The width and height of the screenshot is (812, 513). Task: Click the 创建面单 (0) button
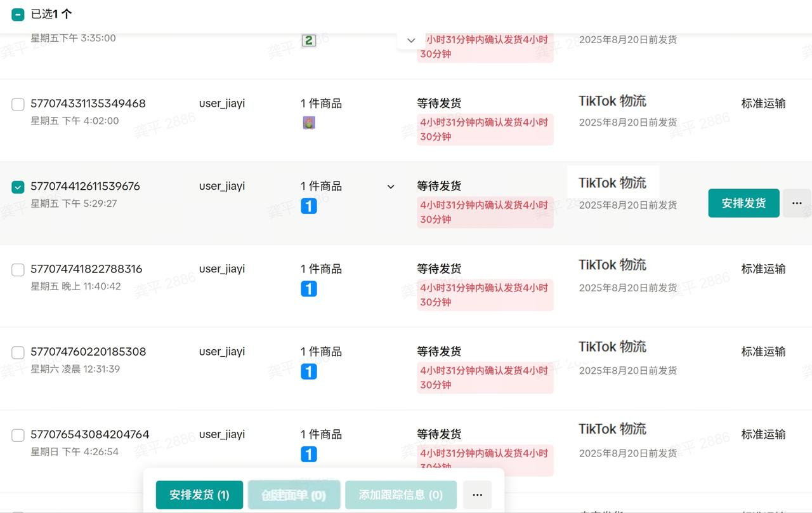[294, 495]
